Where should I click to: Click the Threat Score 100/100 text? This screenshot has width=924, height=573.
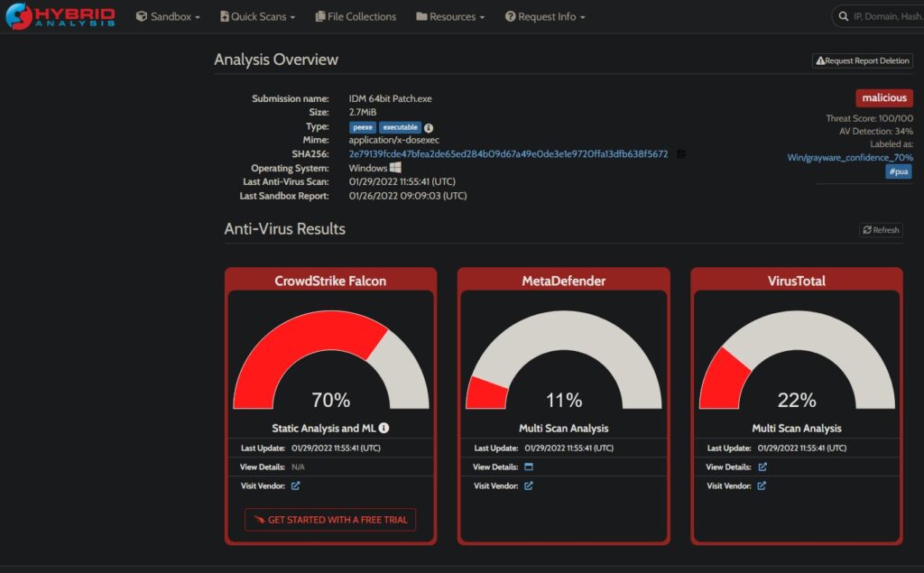pos(869,118)
